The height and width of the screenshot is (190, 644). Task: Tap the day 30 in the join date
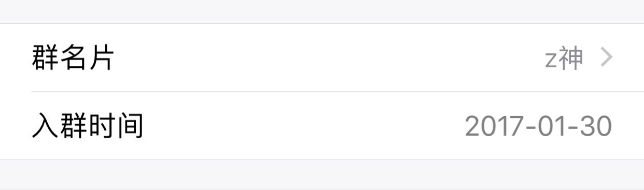tap(597, 126)
